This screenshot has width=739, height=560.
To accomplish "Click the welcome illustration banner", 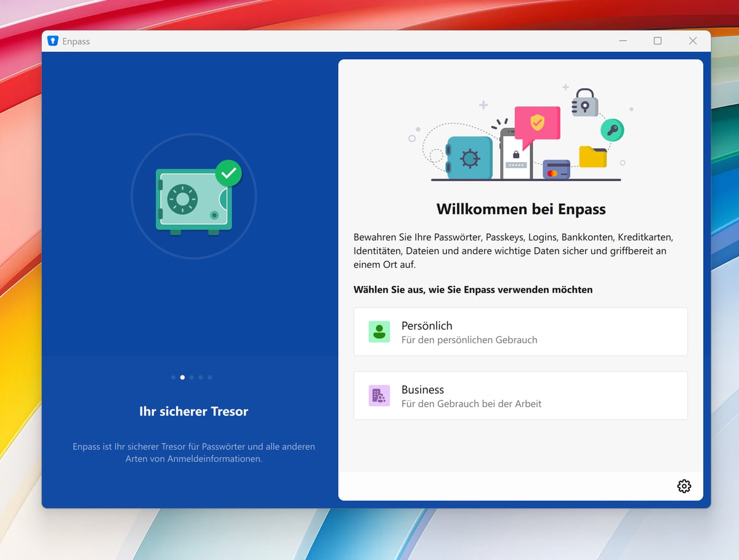I will point(521,132).
